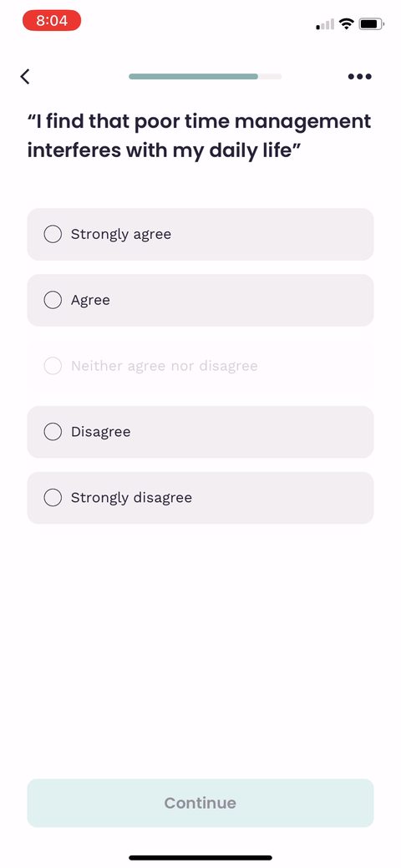The height and width of the screenshot is (868, 401).
Task: Click the questionnaire progress bar
Action: (x=205, y=76)
